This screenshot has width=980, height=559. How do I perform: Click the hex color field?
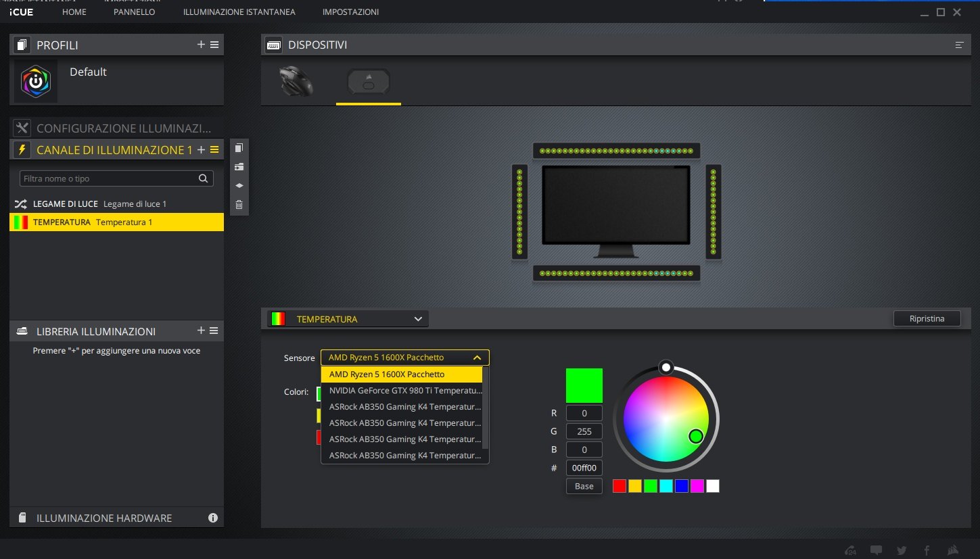point(584,468)
